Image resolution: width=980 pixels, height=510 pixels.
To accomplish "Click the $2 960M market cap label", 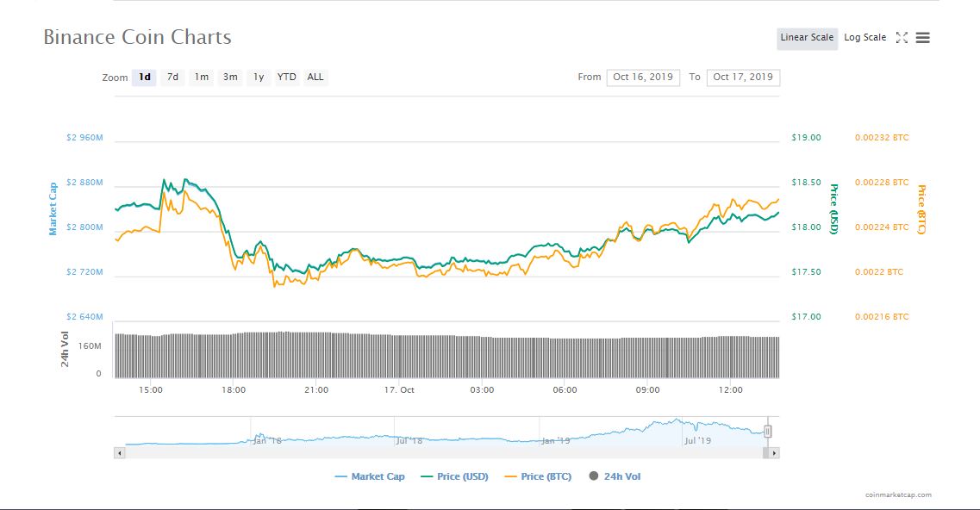I will point(84,138).
